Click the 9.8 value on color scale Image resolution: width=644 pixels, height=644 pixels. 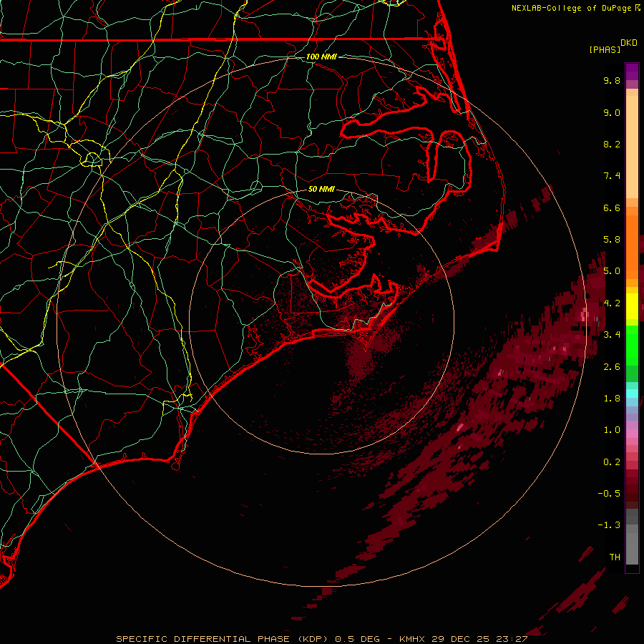pos(612,80)
